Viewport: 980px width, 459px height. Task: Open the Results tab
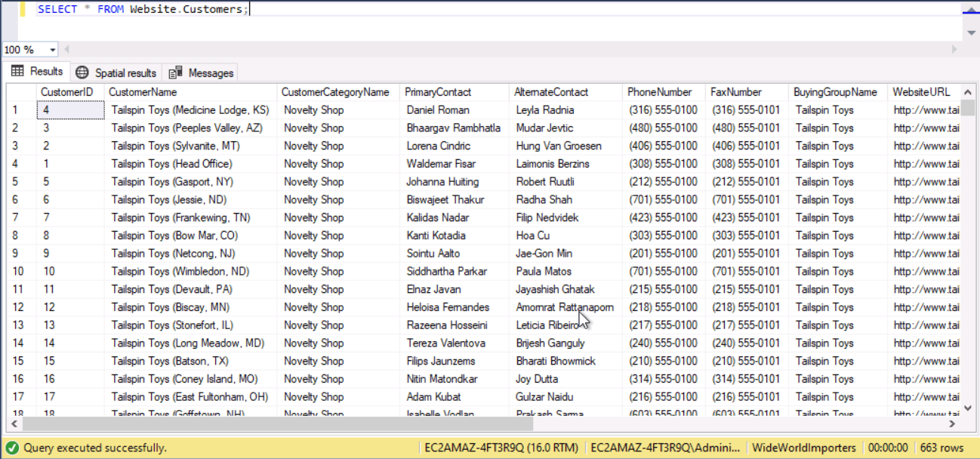pos(37,72)
